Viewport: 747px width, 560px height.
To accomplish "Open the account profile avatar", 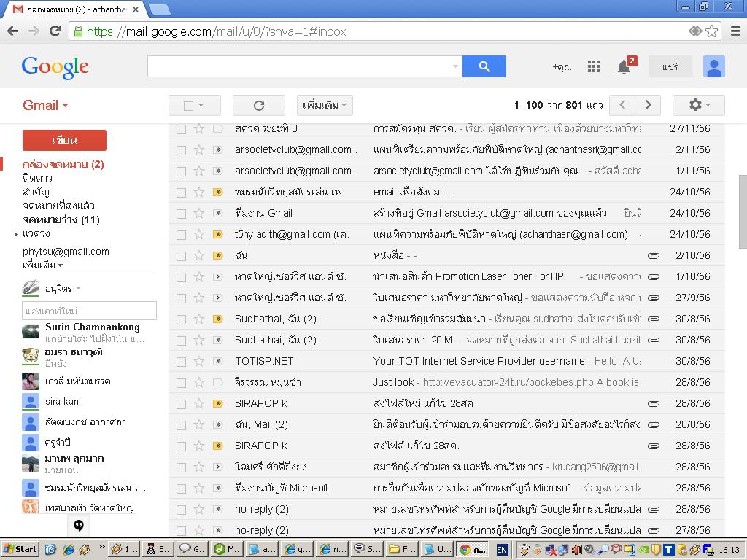I will [713, 66].
